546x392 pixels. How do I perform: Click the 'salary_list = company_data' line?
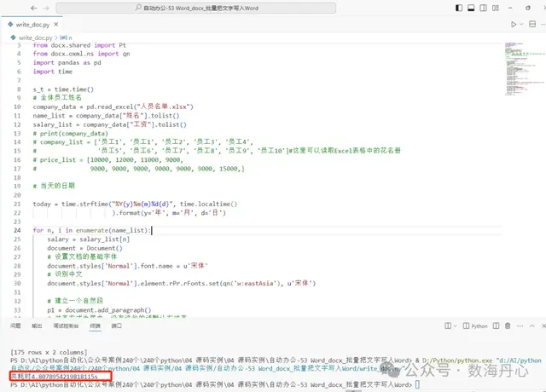pos(110,124)
